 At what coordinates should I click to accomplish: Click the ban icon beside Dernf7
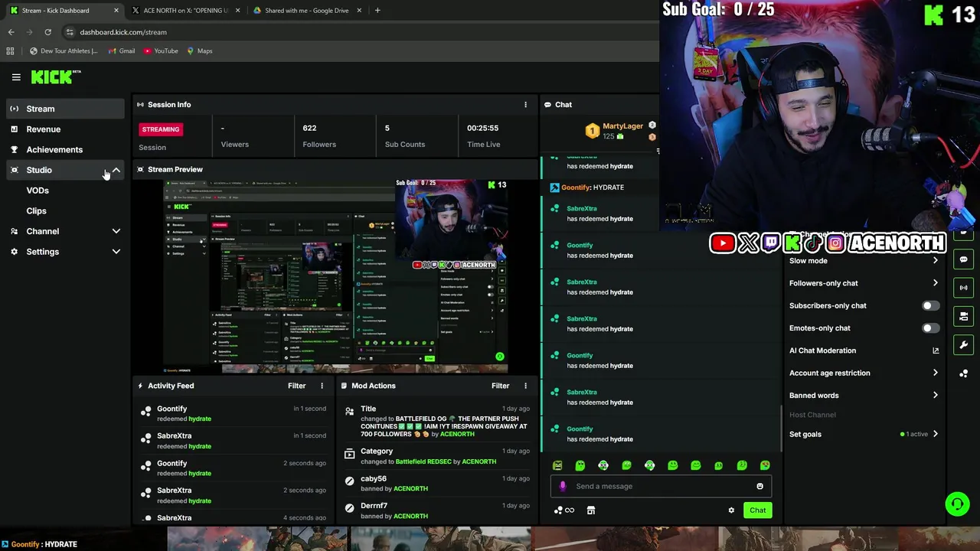pyautogui.click(x=350, y=507)
